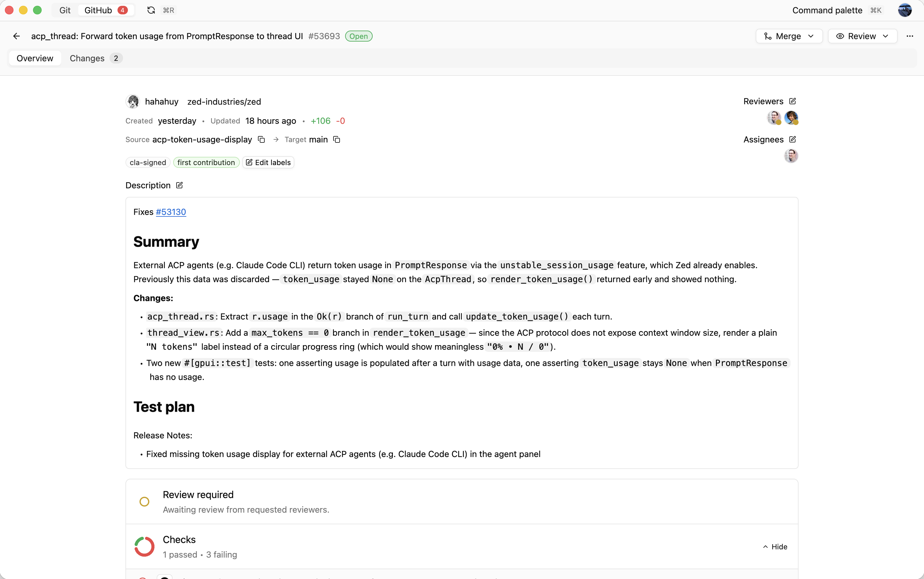The width and height of the screenshot is (924, 579).
Task: Open the Review options dropdown
Action: [x=886, y=36]
